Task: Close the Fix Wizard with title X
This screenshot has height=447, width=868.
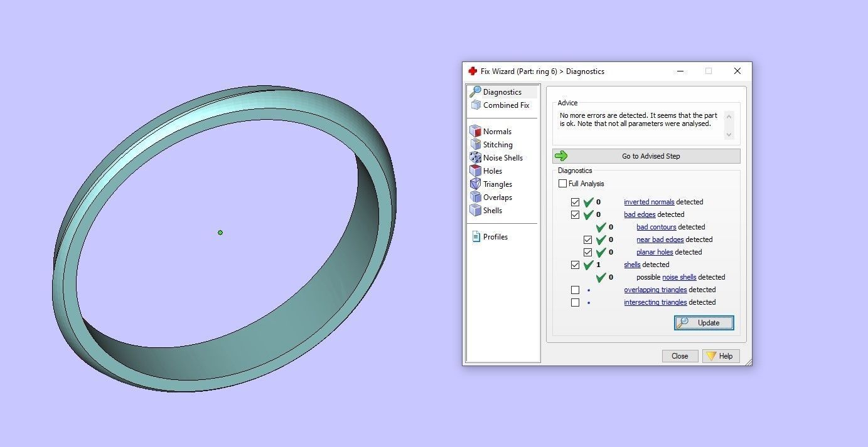Action: [737, 71]
